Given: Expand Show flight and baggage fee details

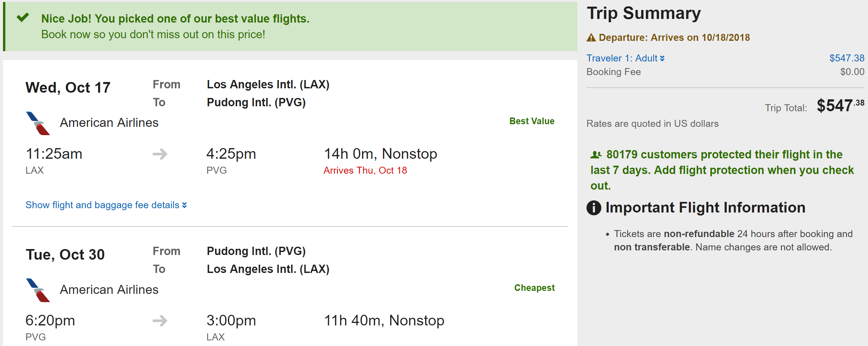Looking at the screenshot, I should click(x=106, y=205).
